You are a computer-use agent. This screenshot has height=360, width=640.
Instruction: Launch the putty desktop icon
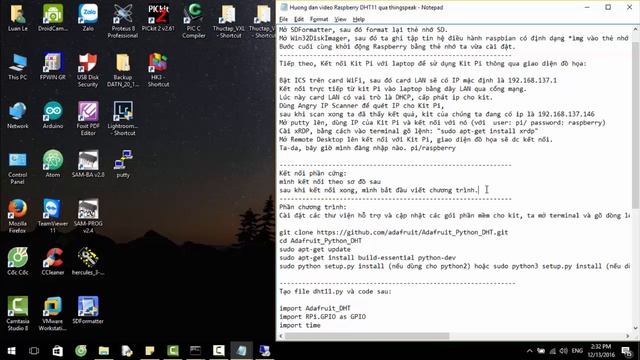[x=123, y=164]
